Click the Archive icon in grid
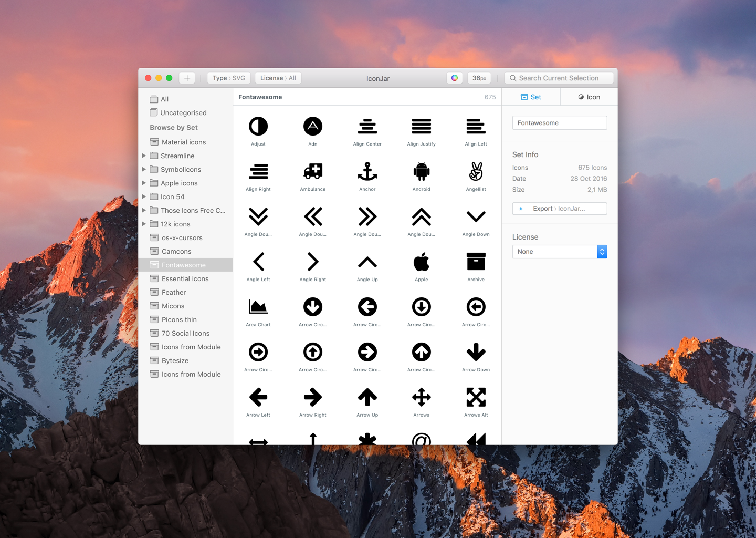The width and height of the screenshot is (756, 538). pos(476,262)
